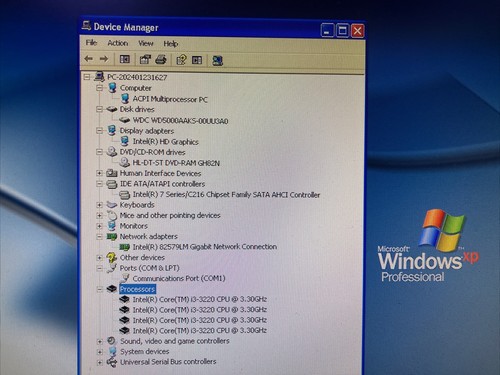This screenshot has height=375, width=500.
Task: Click the Mice and pointing devices icon
Action: click(112, 215)
